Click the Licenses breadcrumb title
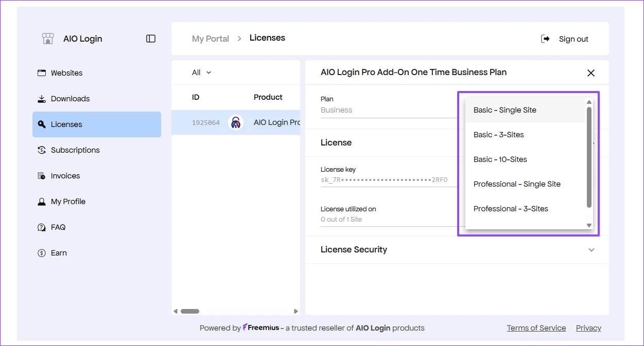The image size is (644, 346). tap(267, 38)
